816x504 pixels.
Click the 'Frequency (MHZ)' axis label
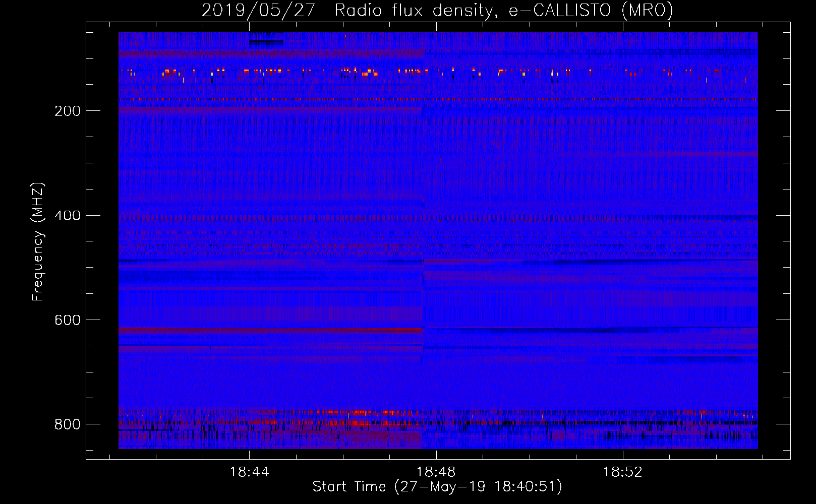click(x=38, y=242)
